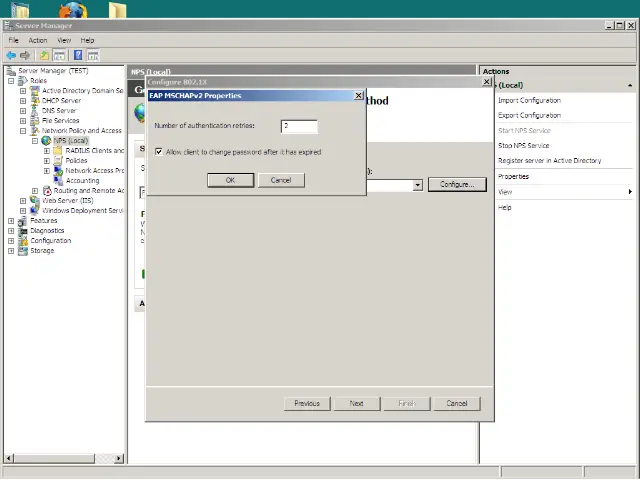The image size is (640, 480).
Task: Collapse the NPS (Local) node
Action: pos(35,141)
